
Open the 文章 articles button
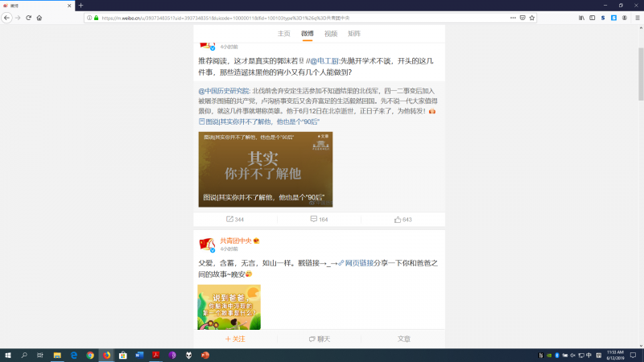pyautogui.click(x=404, y=339)
